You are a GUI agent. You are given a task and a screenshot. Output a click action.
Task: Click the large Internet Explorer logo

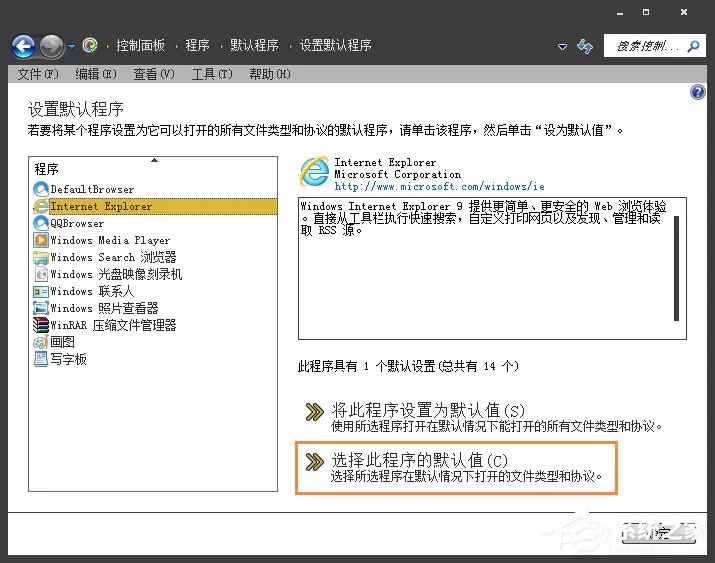314,172
